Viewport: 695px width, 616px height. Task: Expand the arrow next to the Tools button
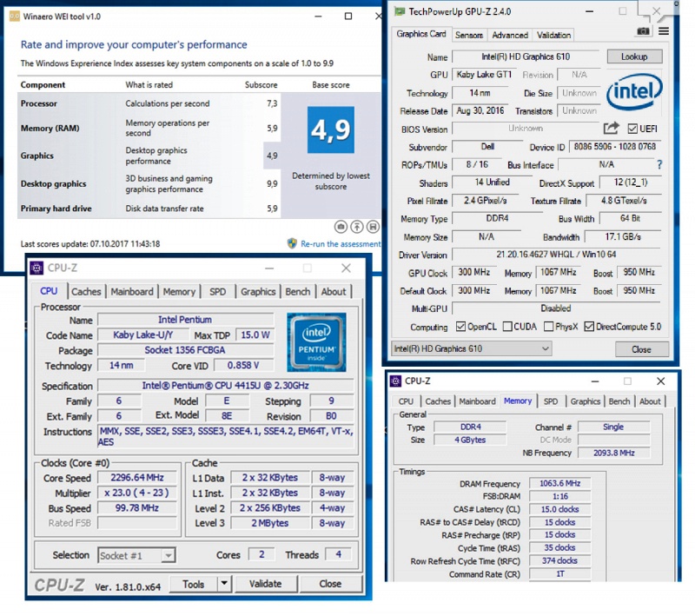click(224, 584)
